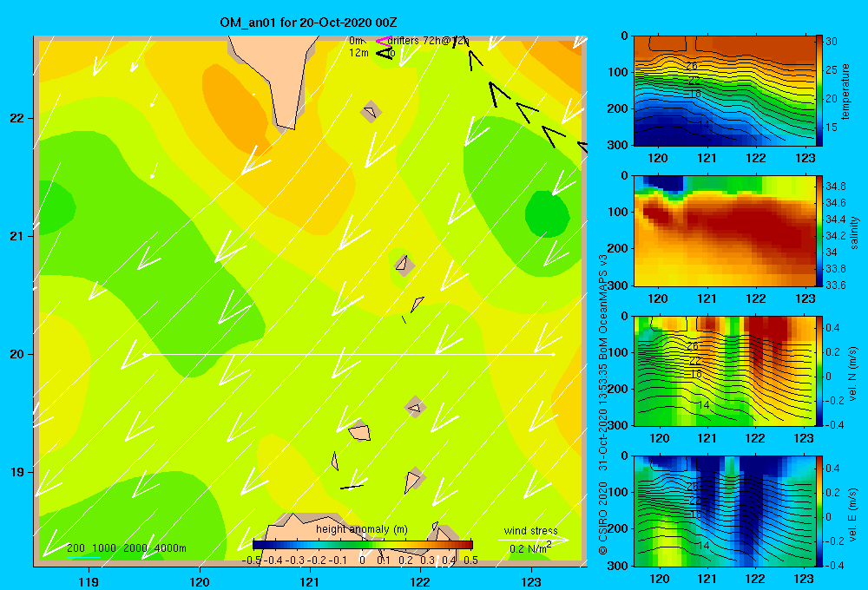Click the 33.6 tick on salinity color bar

(x=835, y=285)
